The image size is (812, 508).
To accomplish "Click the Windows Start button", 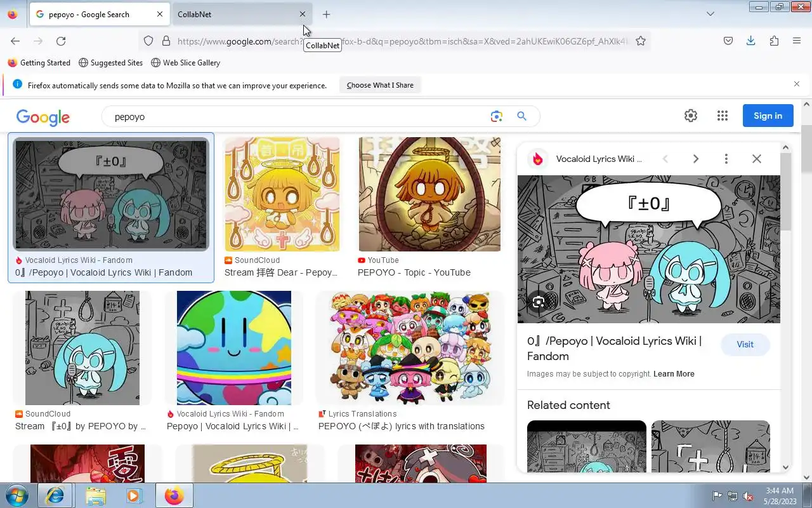I will click(16, 495).
